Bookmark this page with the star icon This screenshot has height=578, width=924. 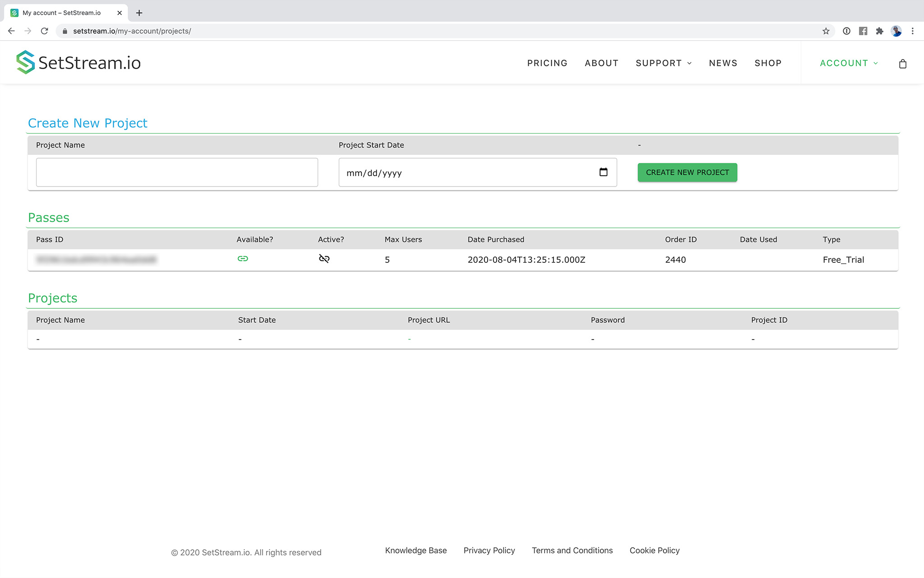826,31
